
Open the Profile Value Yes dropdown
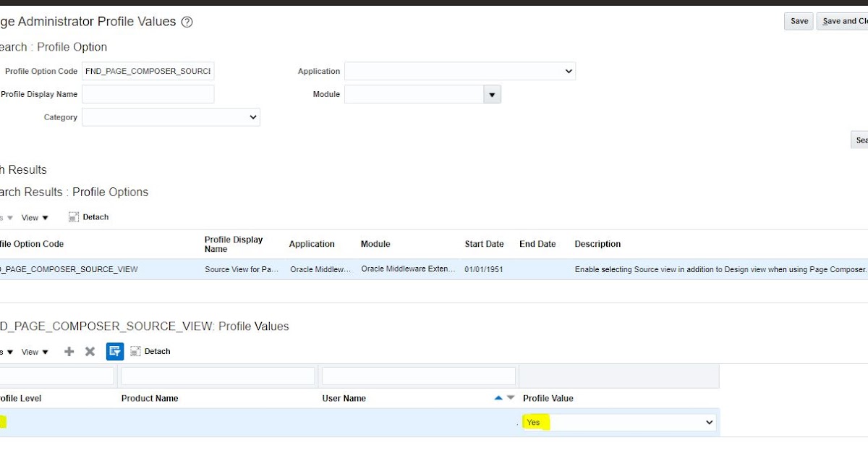click(620, 422)
